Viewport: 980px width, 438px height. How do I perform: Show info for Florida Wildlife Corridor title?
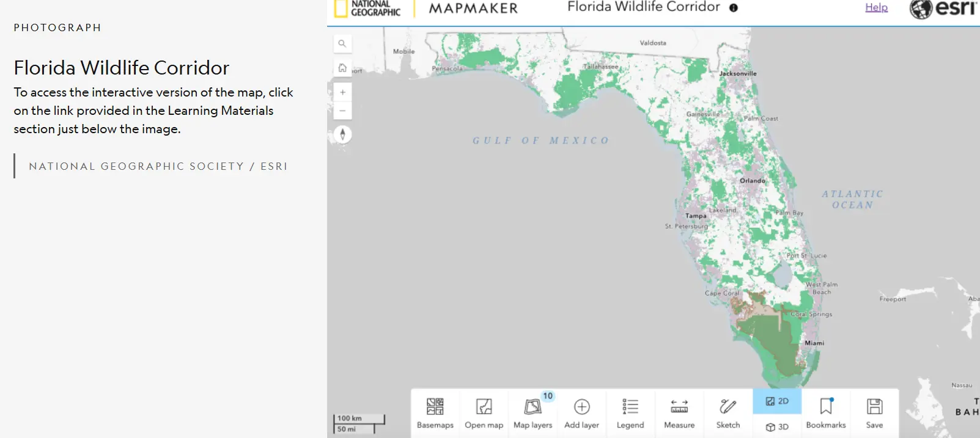(x=734, y=8)
